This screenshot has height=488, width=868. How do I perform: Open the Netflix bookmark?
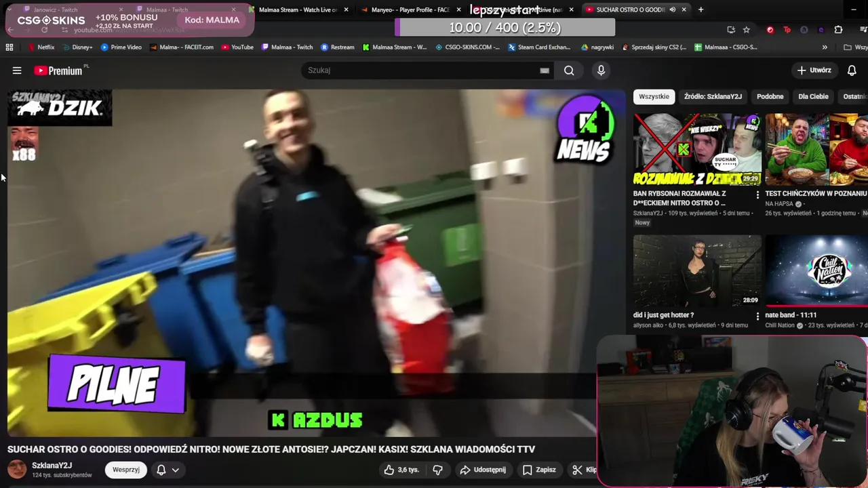click(x=41, y=47)
